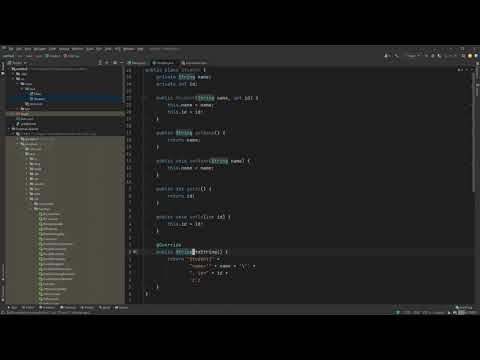Image resolution: width=480 pixels, height=360 pixels.
Task: Click the yellow circular icon in the toolbar corner
Action: (x=470, y=56)
